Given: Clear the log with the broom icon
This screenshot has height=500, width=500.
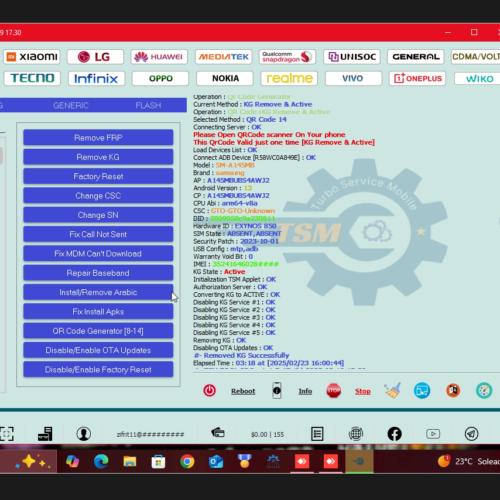Looking at the screenshot, I should point(392,390).
